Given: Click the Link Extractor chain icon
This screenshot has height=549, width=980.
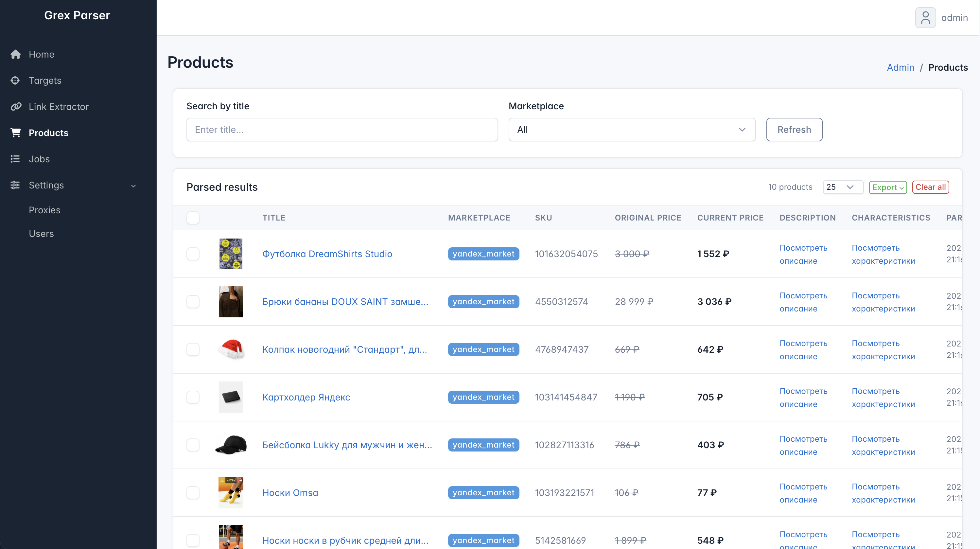Looking at the screenshot, I should pyautogui.click(x=15, y=107).
